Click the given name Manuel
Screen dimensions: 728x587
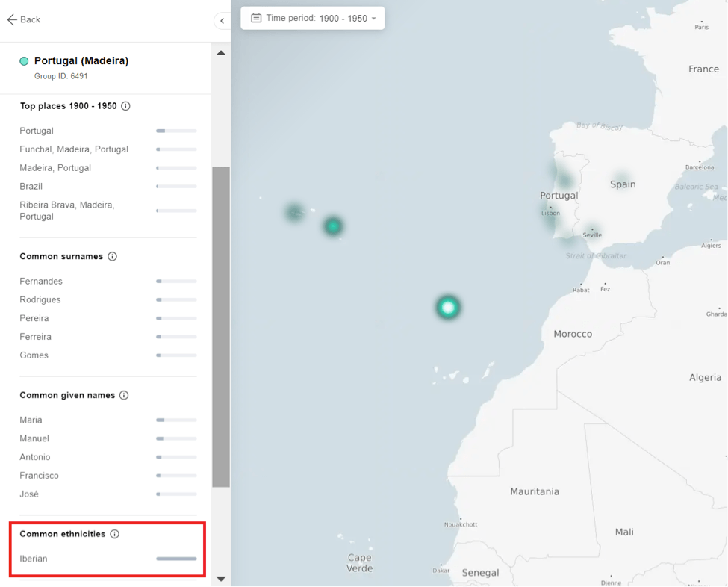(34, 438)
